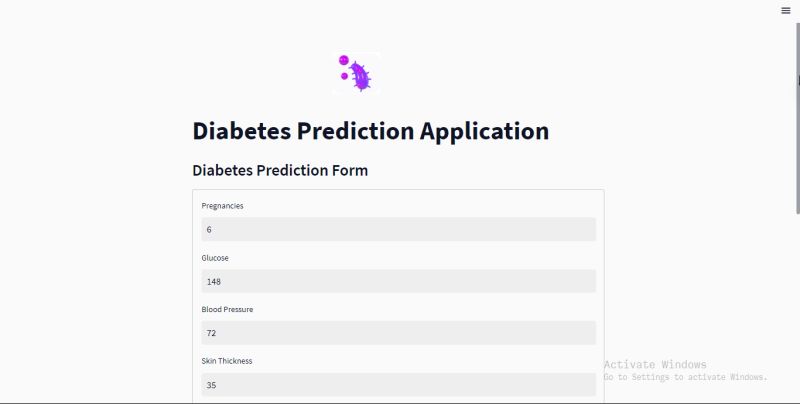Click the Diabetes Prediction Form subheading
The height and width of the screenshot is (404, 800).
[280, 170]
